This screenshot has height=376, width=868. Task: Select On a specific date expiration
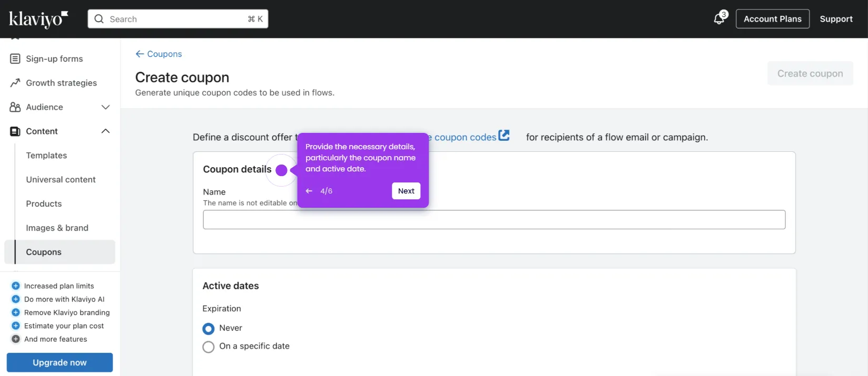click(209, 347)
